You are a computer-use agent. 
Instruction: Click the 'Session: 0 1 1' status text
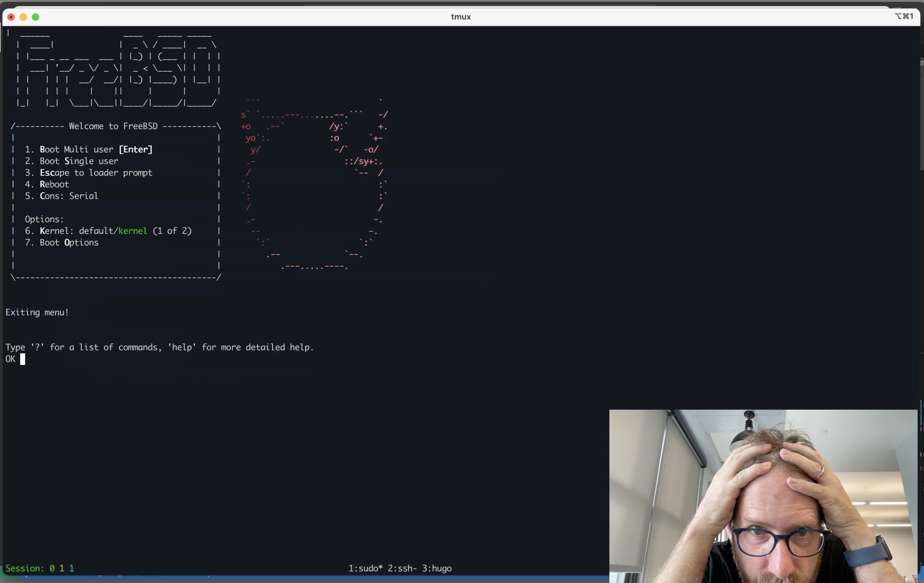(40, 568)
